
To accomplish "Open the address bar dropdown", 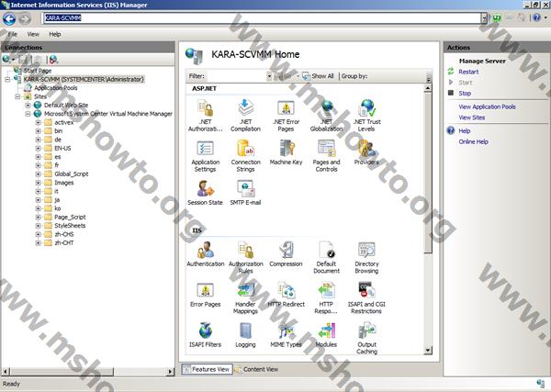I will pos(484,18).
